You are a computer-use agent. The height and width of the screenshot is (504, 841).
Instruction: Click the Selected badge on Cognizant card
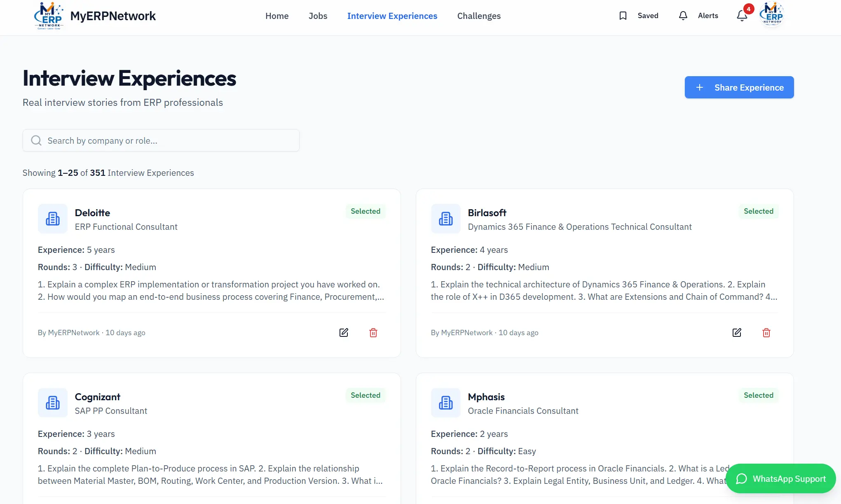365,395
